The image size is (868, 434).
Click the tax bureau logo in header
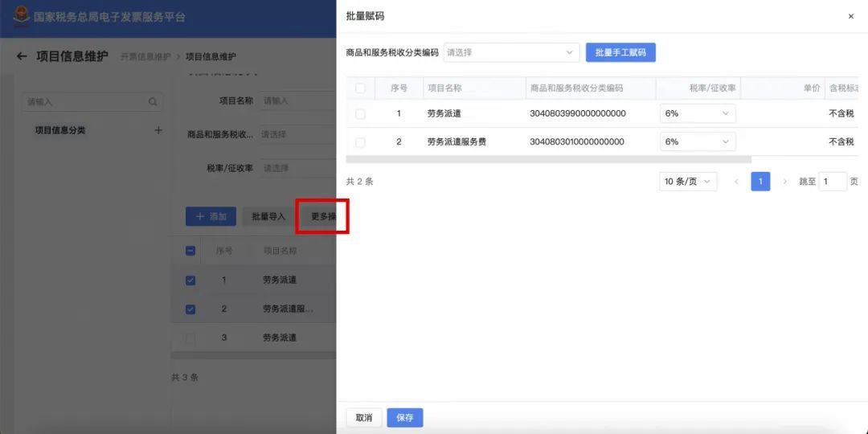(22, 16)
